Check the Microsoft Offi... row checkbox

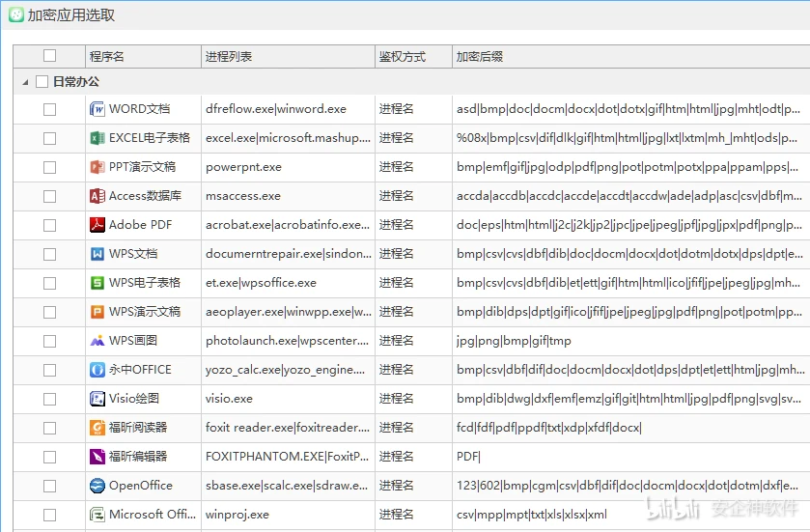(x=49, y=515)
